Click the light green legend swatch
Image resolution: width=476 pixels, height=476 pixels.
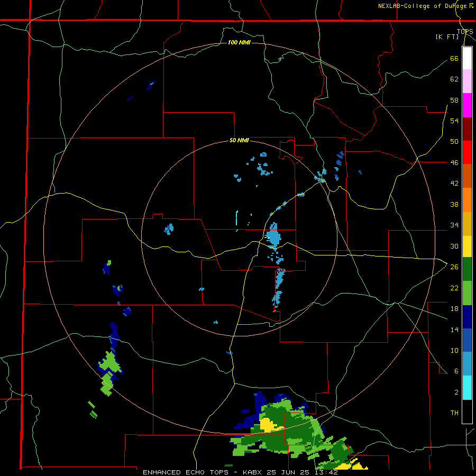tap(467, 293)
